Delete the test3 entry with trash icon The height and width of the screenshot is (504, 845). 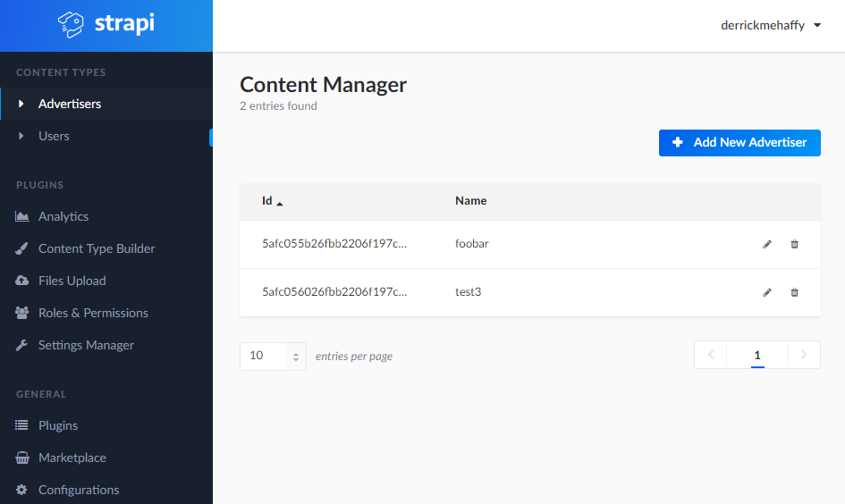pyautogui.click(x=794, y=292)
